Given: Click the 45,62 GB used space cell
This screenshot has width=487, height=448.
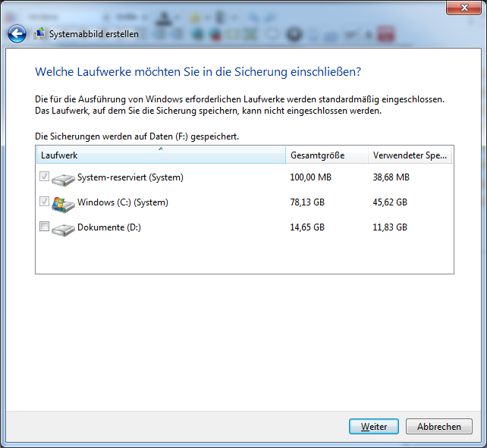Looking at the screenshot, I should 390,203.
